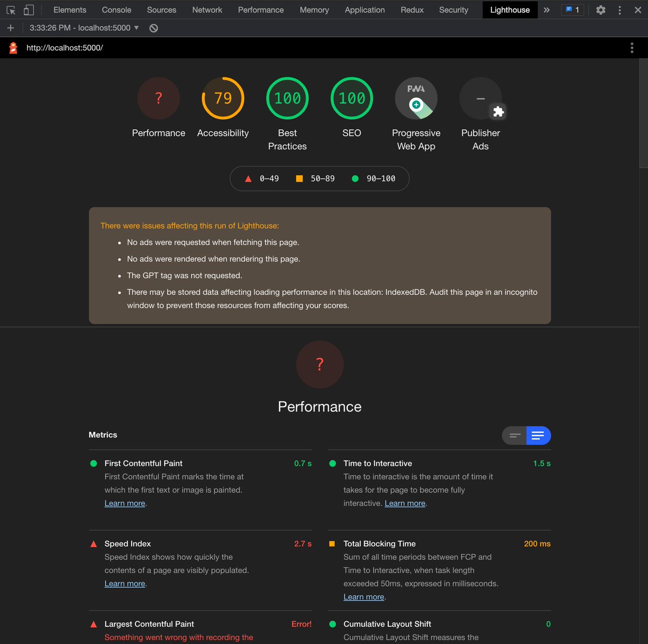Switch to the Redux tab

[x=412, y=10]
